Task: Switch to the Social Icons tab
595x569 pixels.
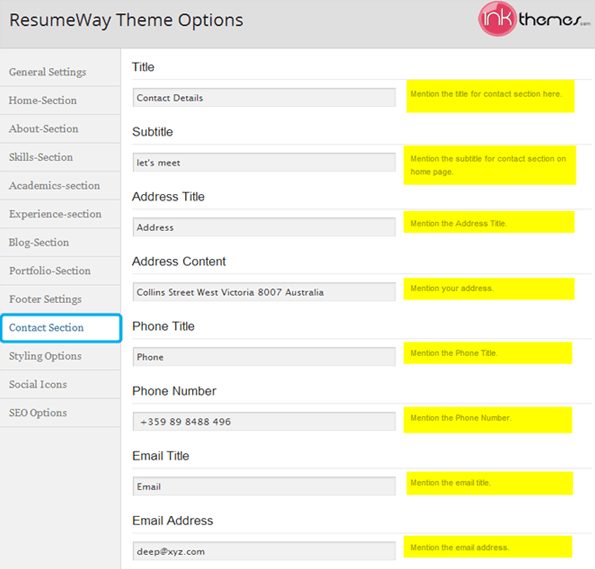Action: tap(60, 384)
